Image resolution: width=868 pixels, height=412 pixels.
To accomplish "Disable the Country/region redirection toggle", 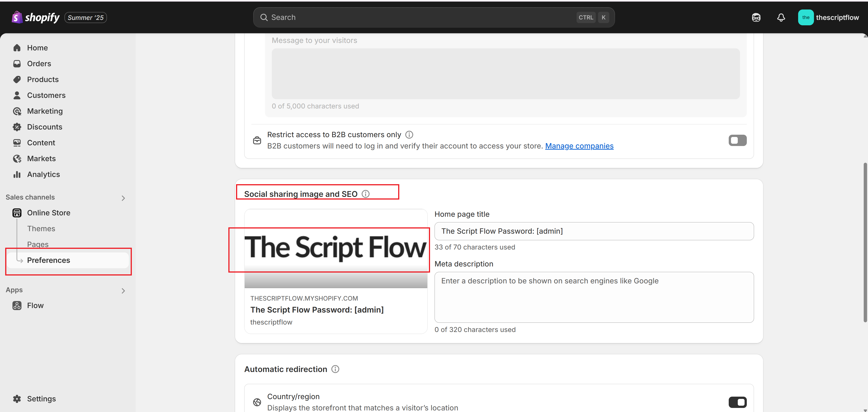I will [x=737, y=402].
